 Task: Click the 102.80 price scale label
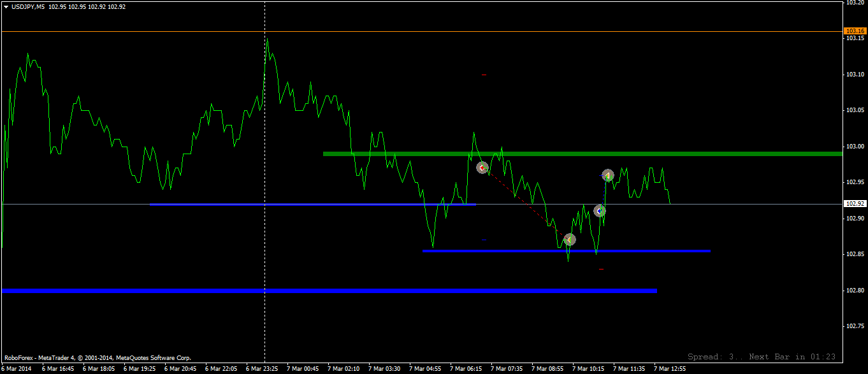(854, 291)
